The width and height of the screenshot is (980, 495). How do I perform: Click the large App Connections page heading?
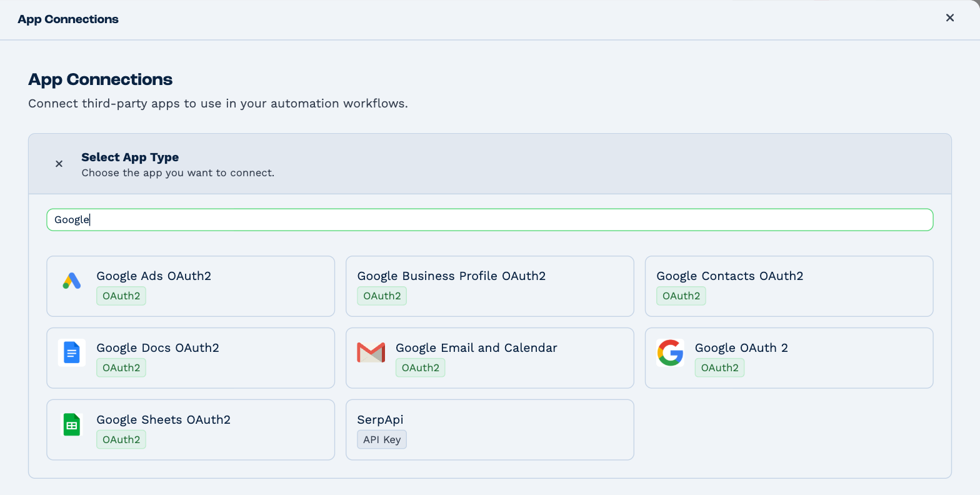[101, 79]
